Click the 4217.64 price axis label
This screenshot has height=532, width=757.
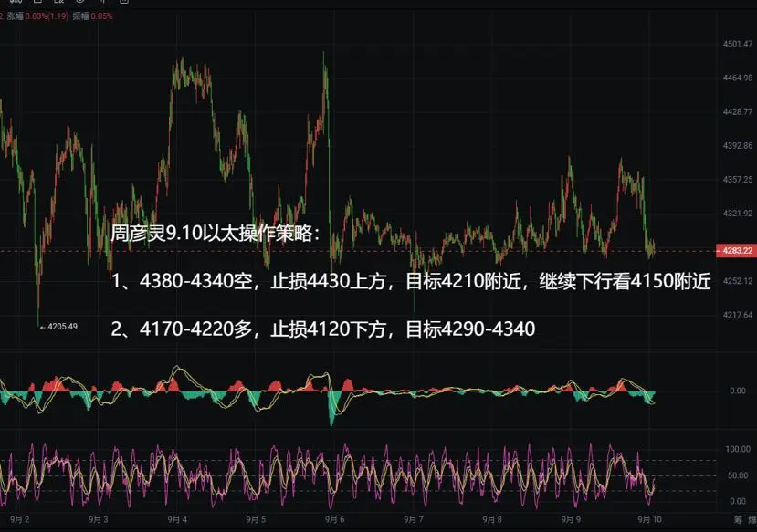pos(738,315)
